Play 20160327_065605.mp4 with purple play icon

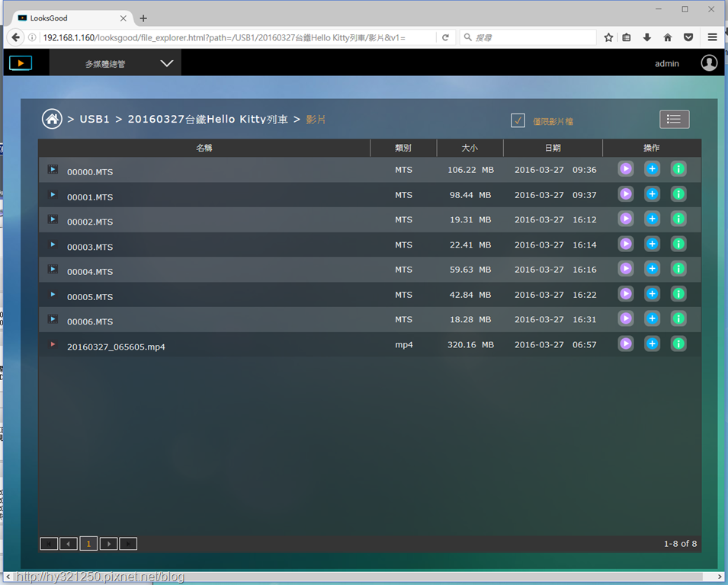pyautogui.click(x=626, y=344)
